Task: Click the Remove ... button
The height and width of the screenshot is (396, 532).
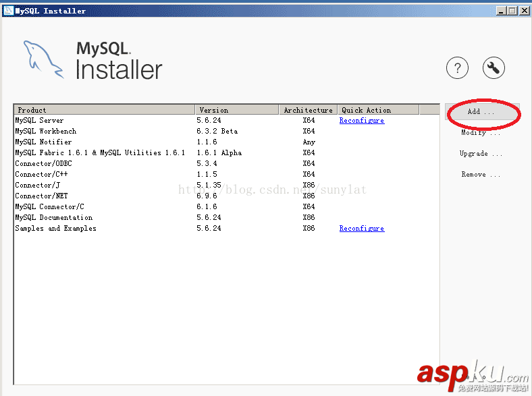Action: (481, 175)
